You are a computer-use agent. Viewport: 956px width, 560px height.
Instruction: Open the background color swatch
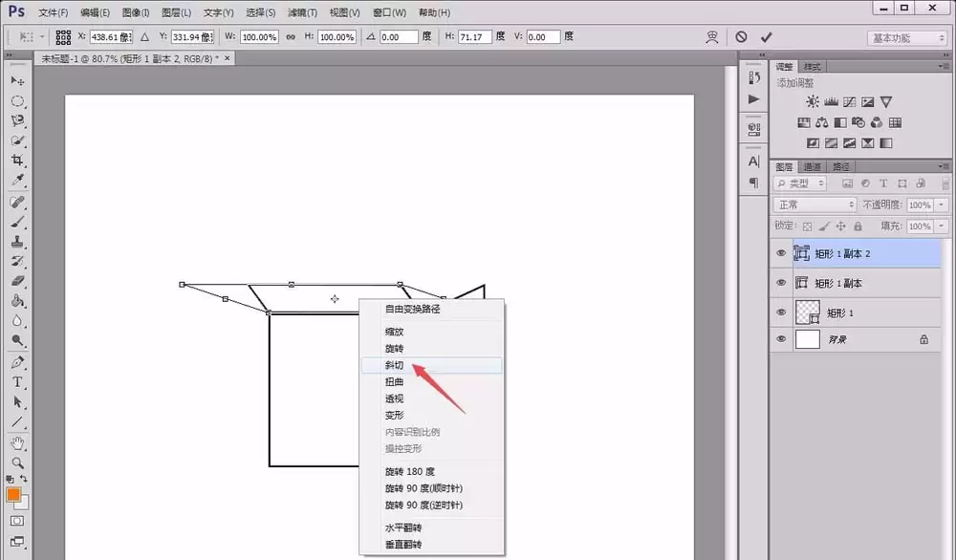click(23, 504)
